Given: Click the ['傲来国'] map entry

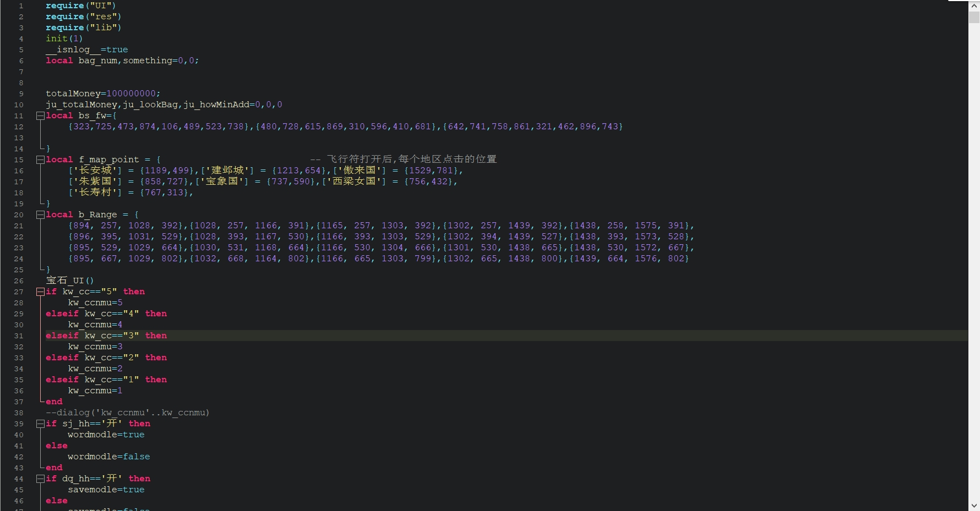Looking at the screenshot, I should coord(395,171).
